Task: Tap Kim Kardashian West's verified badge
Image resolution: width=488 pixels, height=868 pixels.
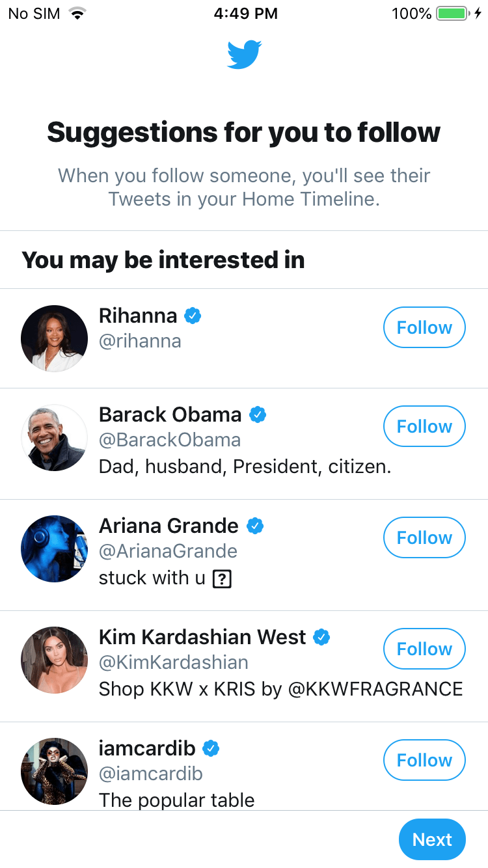Action: pos(321,637)
